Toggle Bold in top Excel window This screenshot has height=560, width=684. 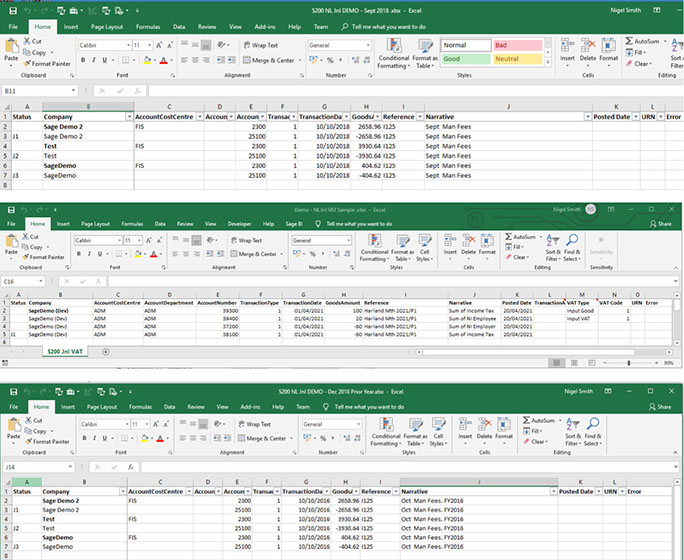83,60
